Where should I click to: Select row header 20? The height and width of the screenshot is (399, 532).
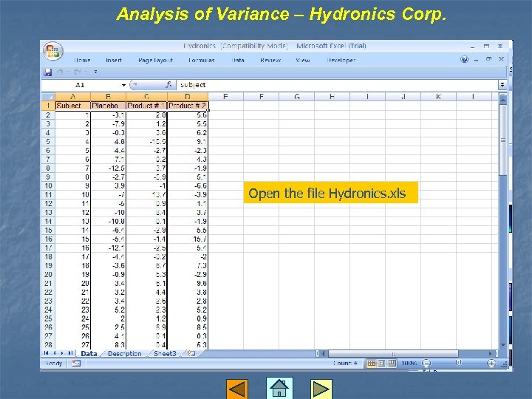(48, 274)
